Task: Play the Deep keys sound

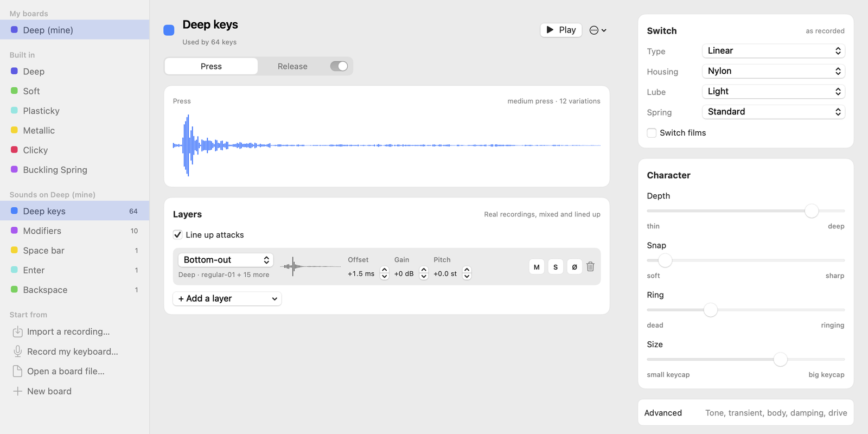Action: pos(561,30)
